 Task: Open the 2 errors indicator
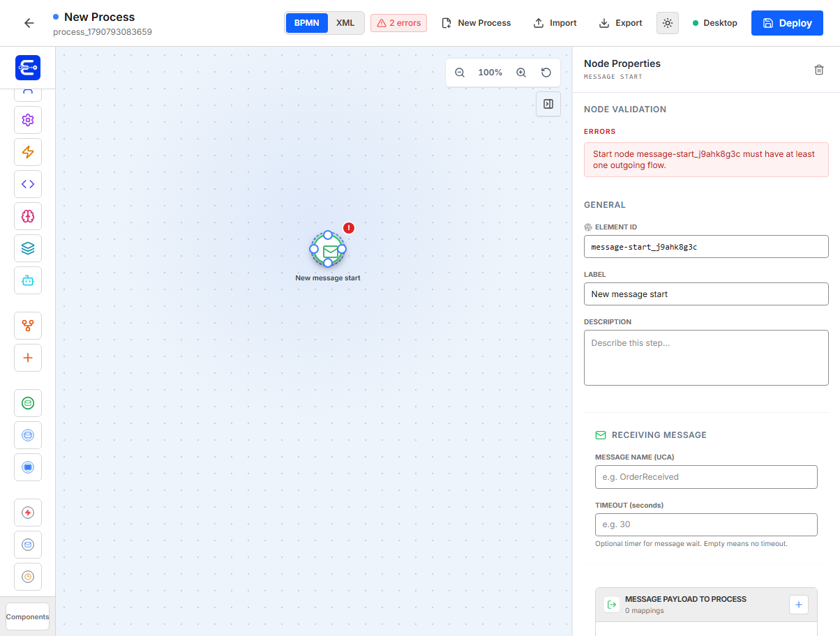click(398, 23)
